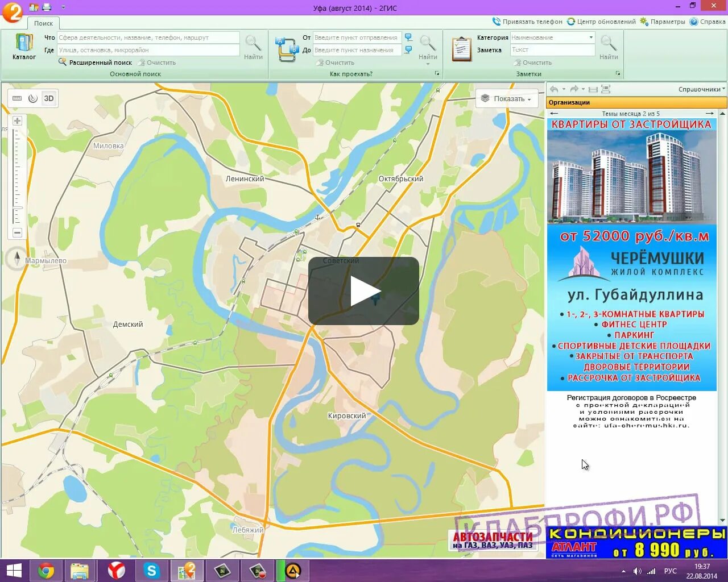Click the city buildings icon in quick access toolbar
The image size is (728, 582).
tap(34, 7)
